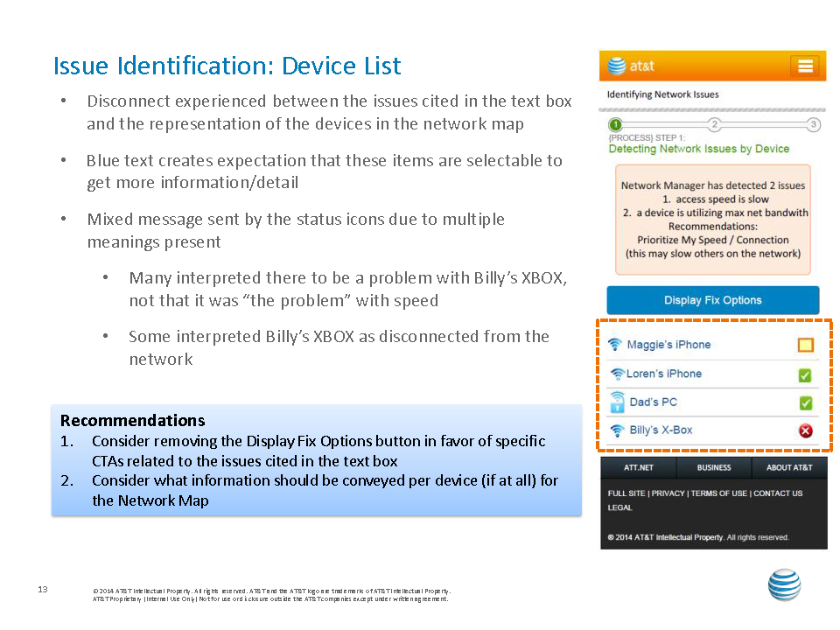Open the BUSINESS footer tab
The height and width of the screenshot is (630, 840).
714,467
